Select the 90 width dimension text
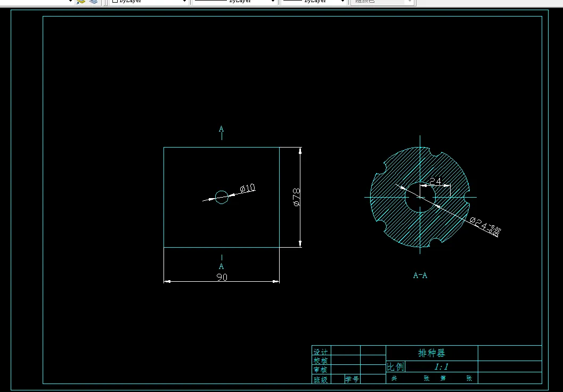Image resolution: width=563 pixels, height=392 pixels. [x=222, y=277]
